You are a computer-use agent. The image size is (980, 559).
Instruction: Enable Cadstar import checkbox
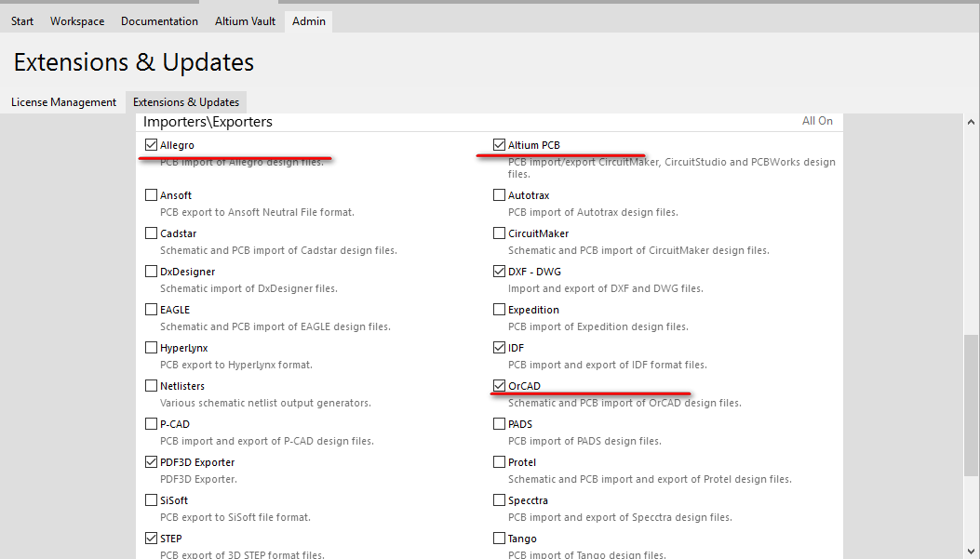[152, 233]
